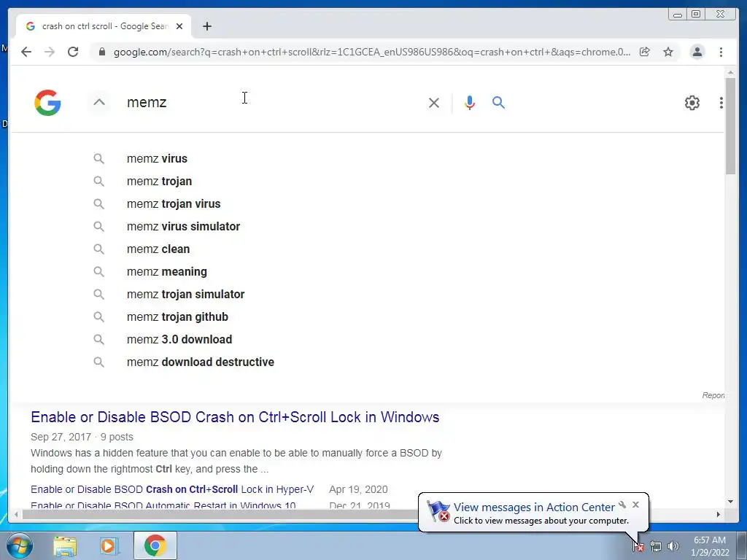Open 'View messages in Action Center' balloon
Viewport: 747px width, 560px height.
(x=533, y=507)
